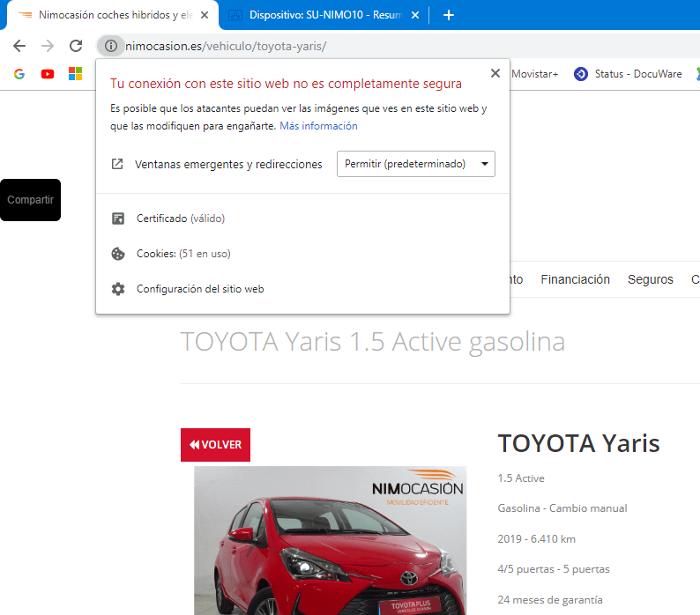Click the '2019 - 6.410 km' text

coord(536,538)
